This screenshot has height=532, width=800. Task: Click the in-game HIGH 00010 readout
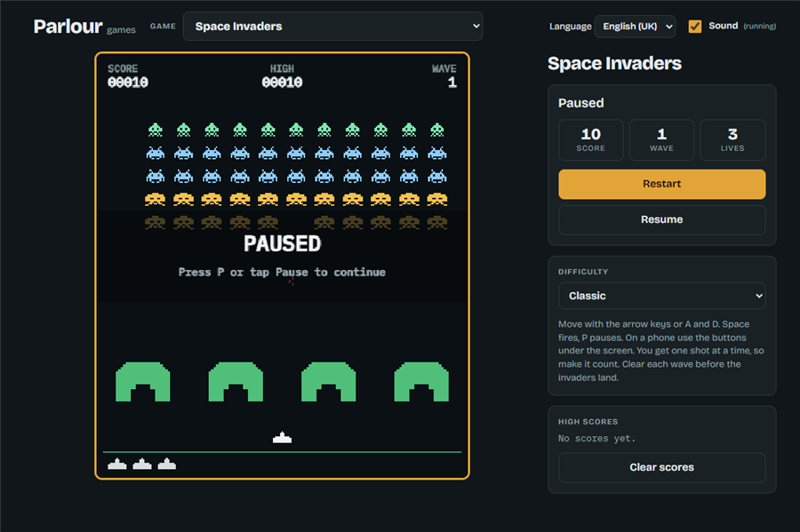(282, 75)
